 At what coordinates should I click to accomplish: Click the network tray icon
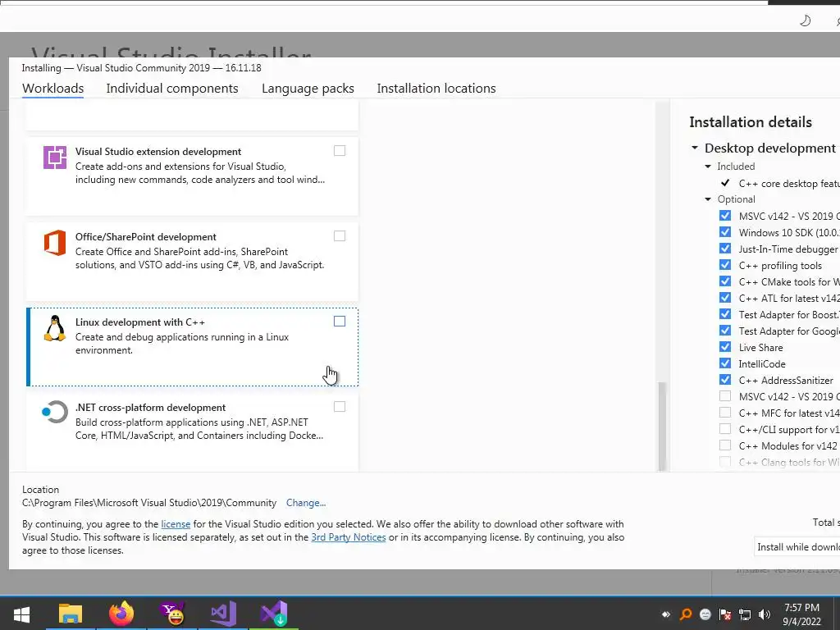(x=745, y=614)
